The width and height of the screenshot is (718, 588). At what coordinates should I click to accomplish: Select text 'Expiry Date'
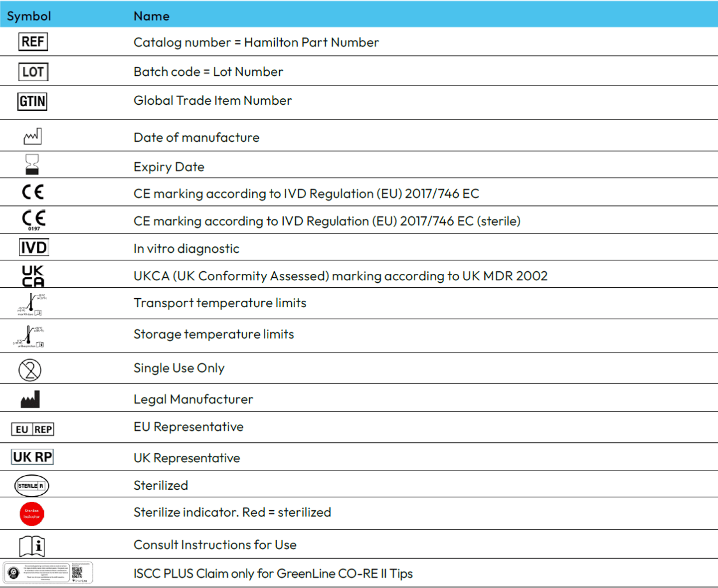click(169, 167)
